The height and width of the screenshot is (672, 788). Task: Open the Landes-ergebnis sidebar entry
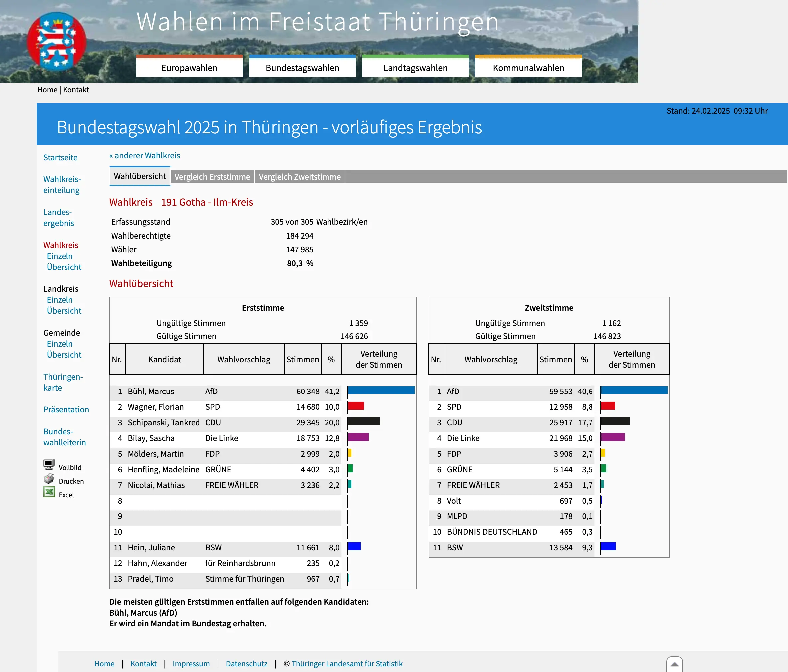point(58,217)
